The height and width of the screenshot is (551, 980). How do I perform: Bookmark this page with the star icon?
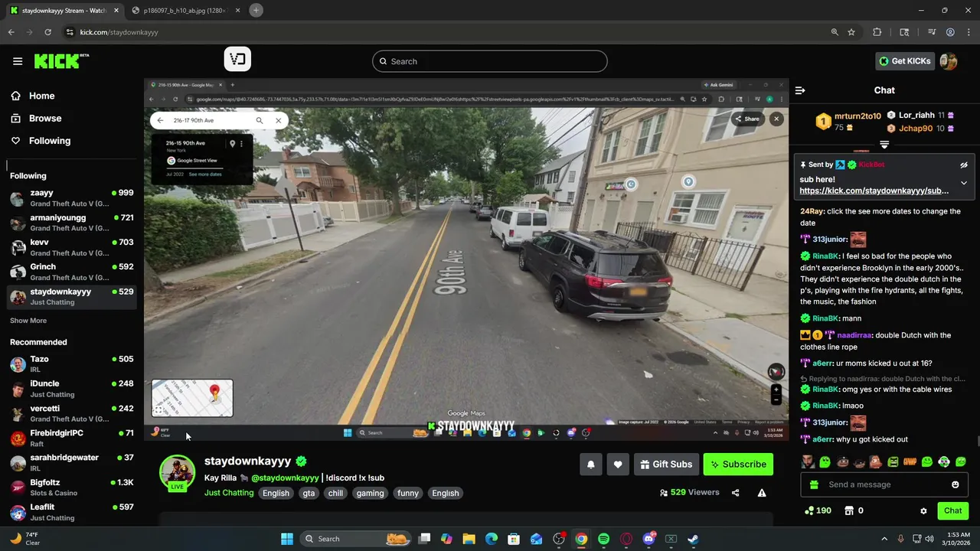pyautogui.click(x=851, y=32)
